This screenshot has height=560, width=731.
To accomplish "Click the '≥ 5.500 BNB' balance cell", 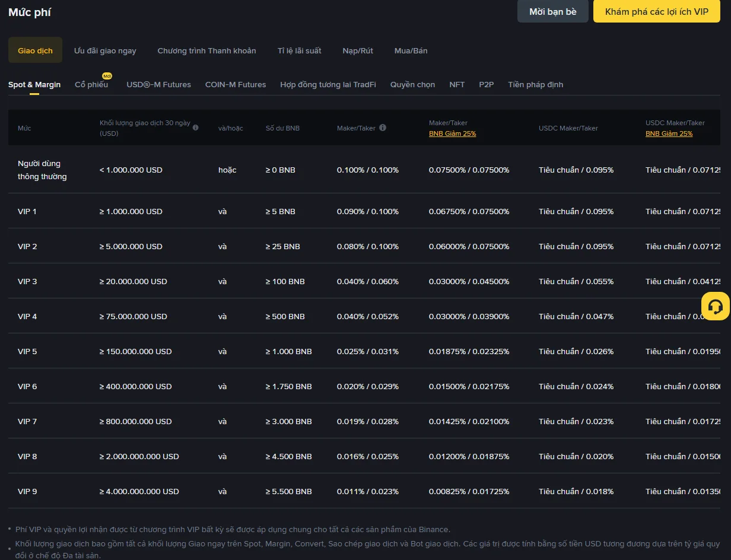I will tap(289, 491).
